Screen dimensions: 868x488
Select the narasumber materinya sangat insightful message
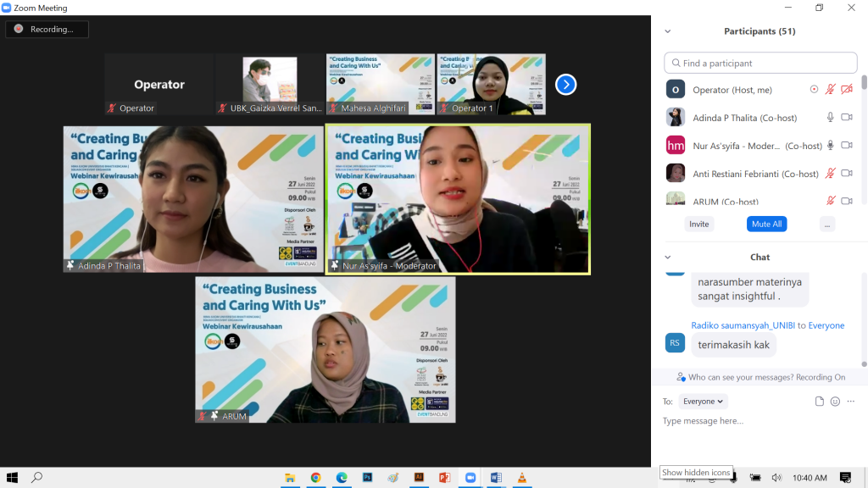[x=749, y=289]
